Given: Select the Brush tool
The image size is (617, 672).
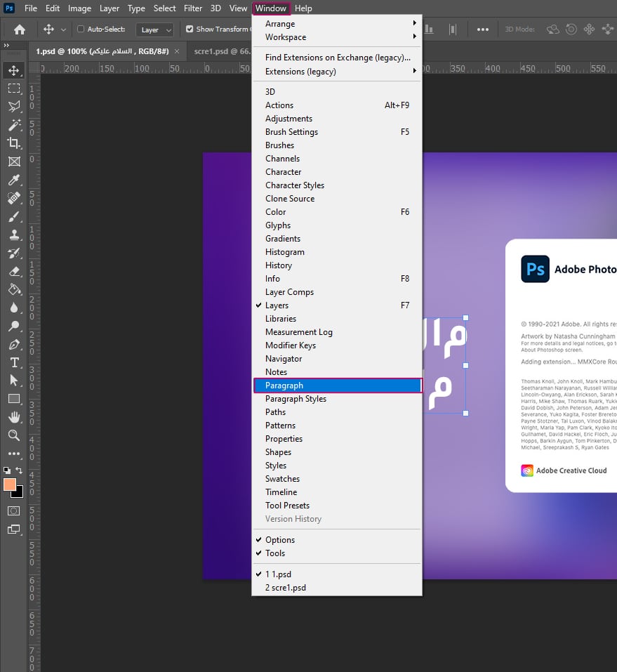Looking at the screenshot, I should [14, 216].
